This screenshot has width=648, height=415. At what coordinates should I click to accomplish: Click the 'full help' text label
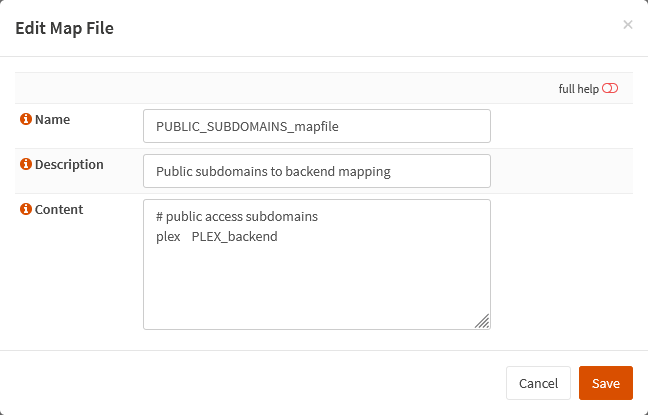tap(579, 89)
